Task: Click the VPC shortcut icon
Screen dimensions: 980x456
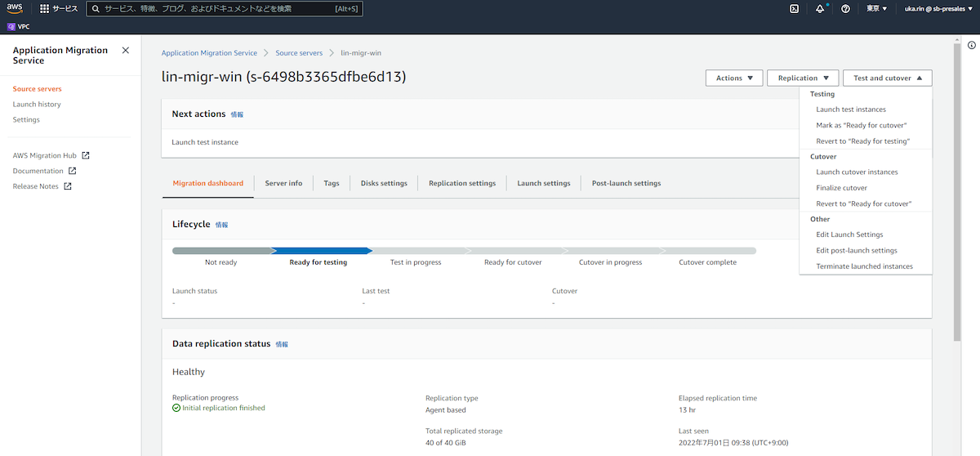Action: click(x=11, y=26)
